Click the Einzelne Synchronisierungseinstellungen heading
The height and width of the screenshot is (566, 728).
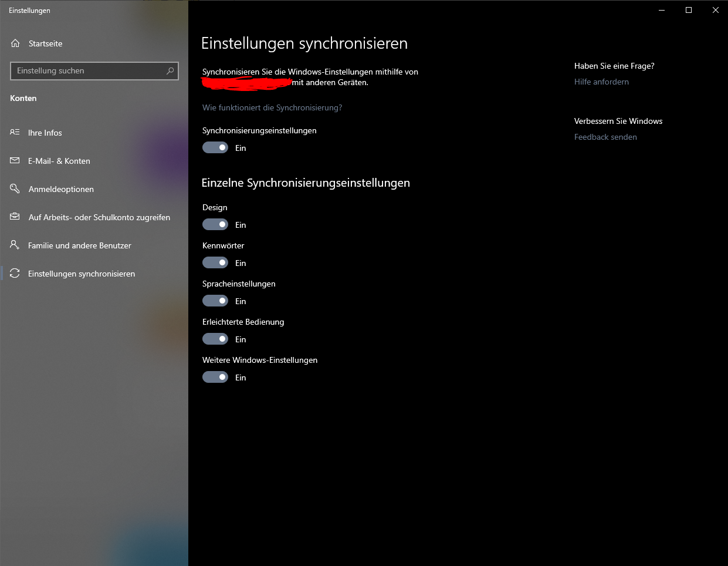click(x=306, y=183)
